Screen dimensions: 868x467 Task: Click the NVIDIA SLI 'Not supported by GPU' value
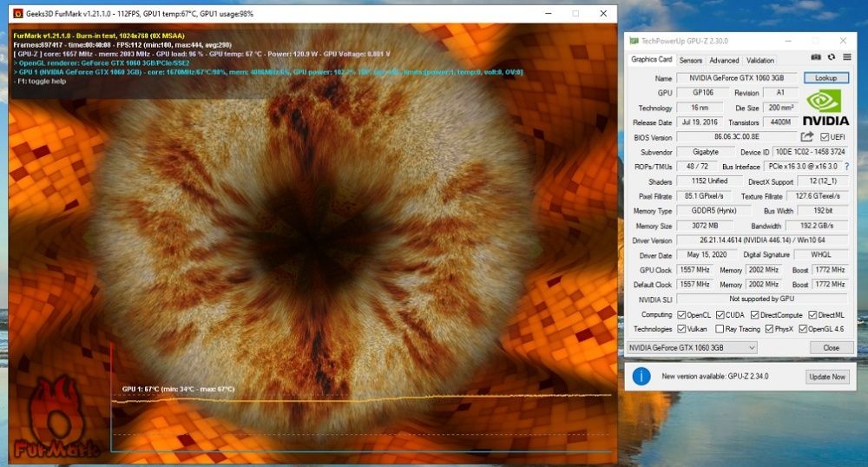[762, 299]
